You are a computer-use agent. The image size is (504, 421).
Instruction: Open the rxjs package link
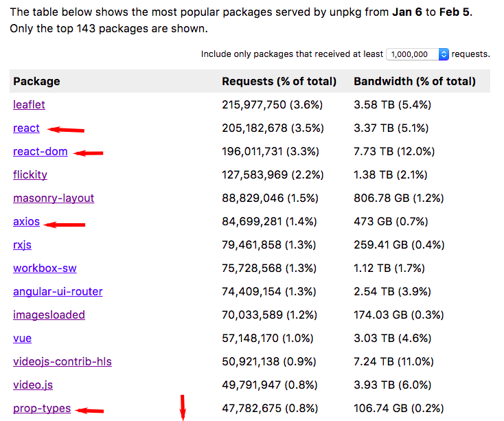[22, 245]
